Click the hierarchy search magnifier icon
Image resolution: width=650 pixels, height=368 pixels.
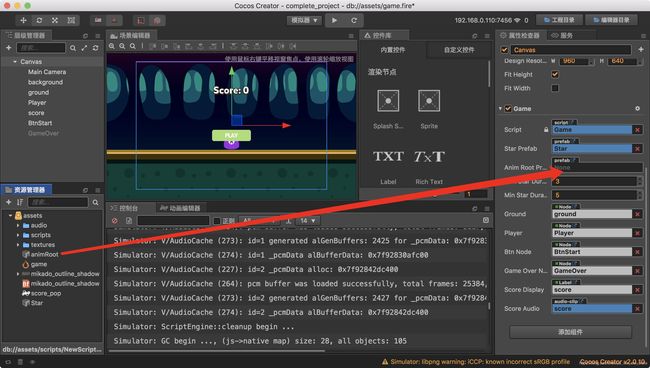click(x=73, y=48)
